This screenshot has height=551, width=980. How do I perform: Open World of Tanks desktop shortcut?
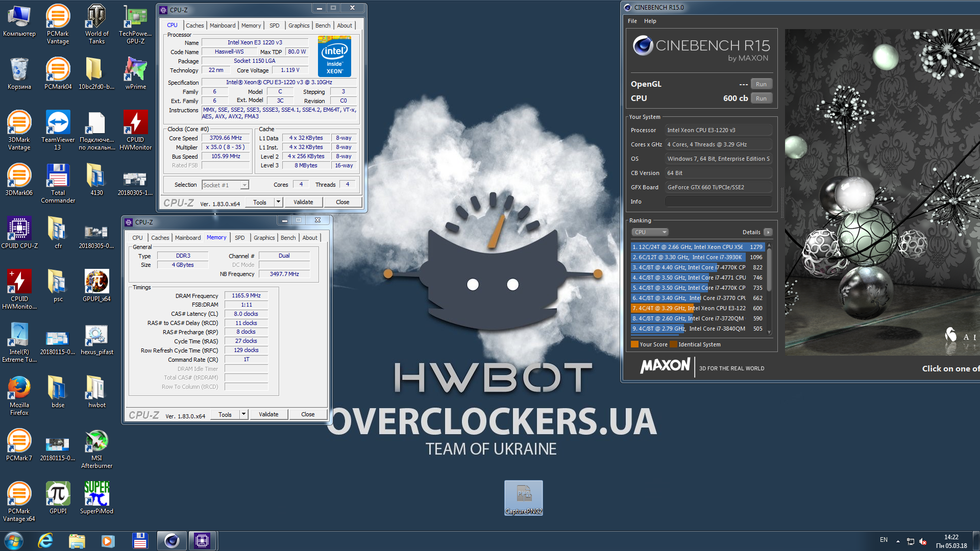[x=96, y=23]
